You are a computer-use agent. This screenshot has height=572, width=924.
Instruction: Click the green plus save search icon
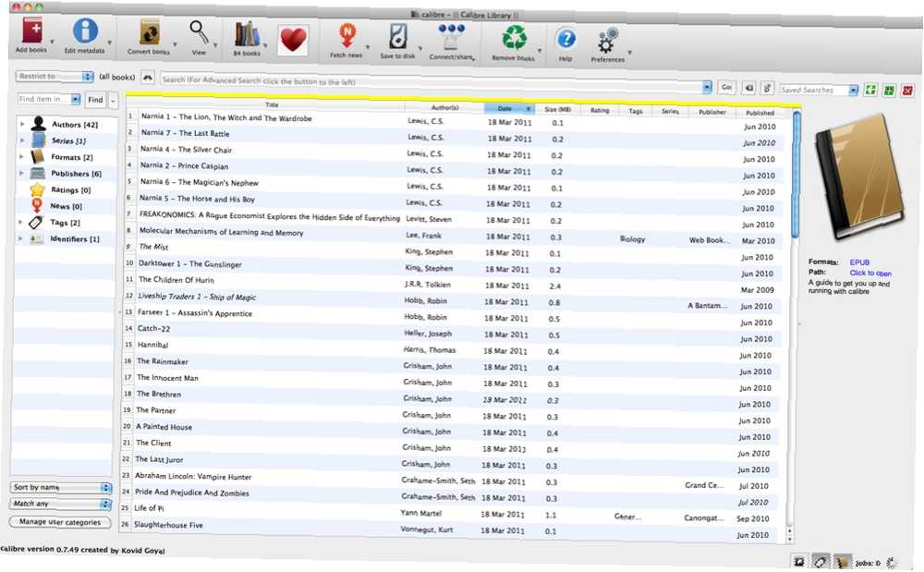889,91
